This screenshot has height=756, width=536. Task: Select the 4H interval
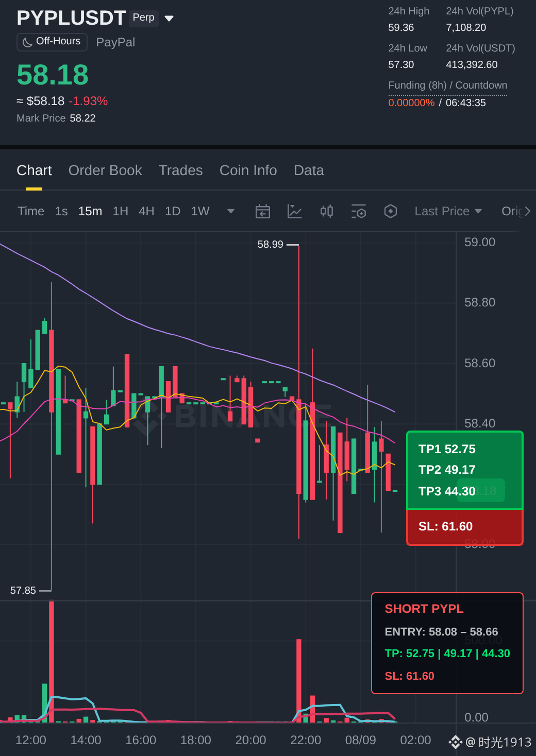(x=146, y=211)
